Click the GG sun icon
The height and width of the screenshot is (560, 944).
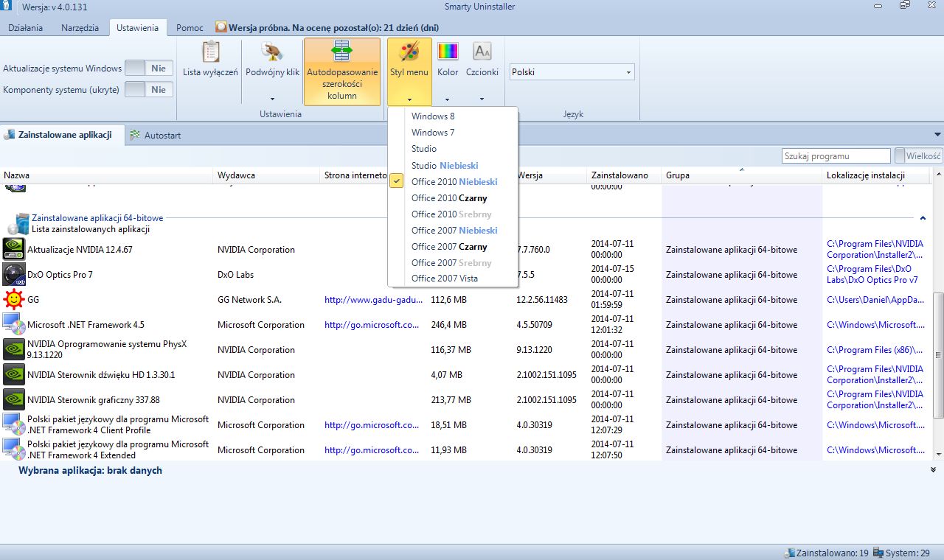[14, 299]
